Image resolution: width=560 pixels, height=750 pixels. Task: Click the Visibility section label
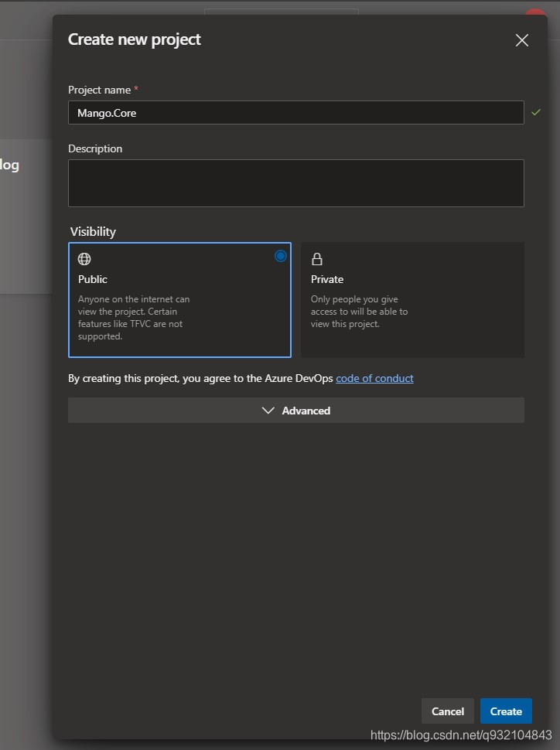point(93,231)
